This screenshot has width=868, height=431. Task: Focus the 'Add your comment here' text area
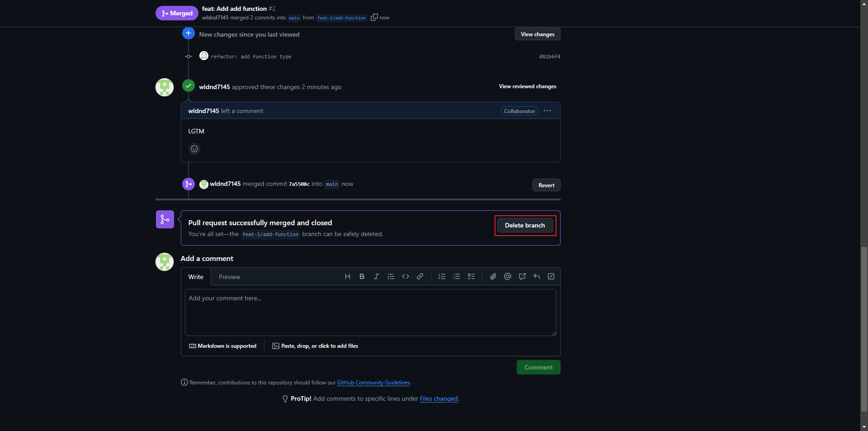pos(371,313)
